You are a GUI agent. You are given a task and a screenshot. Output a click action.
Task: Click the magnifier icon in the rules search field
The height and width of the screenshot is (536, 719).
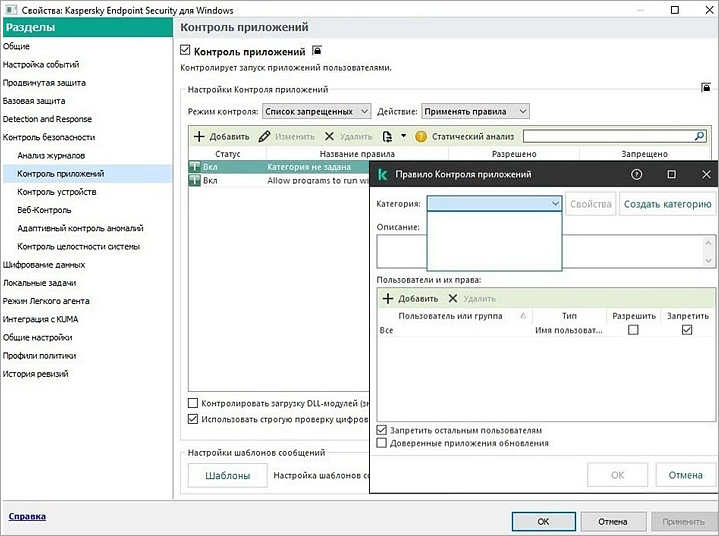click(699, 136)
